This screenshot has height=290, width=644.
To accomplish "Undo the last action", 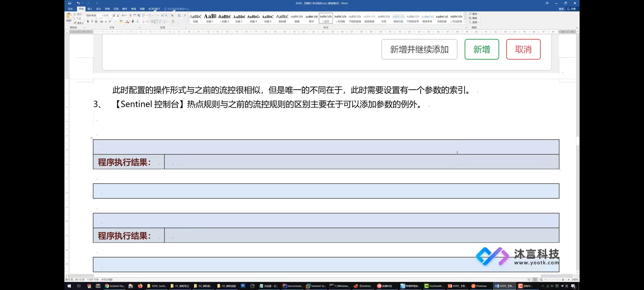I will pyautogui.click(x=78, y=3).
